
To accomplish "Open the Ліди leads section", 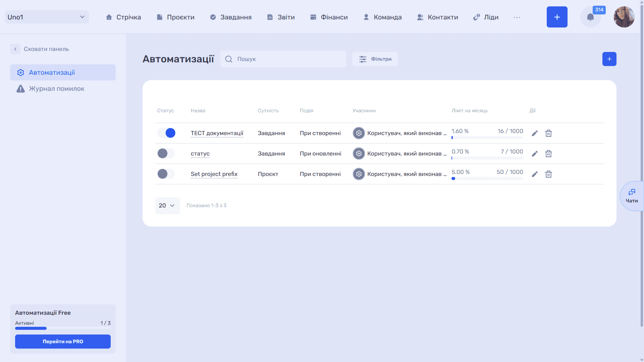I will click(486, 17).
